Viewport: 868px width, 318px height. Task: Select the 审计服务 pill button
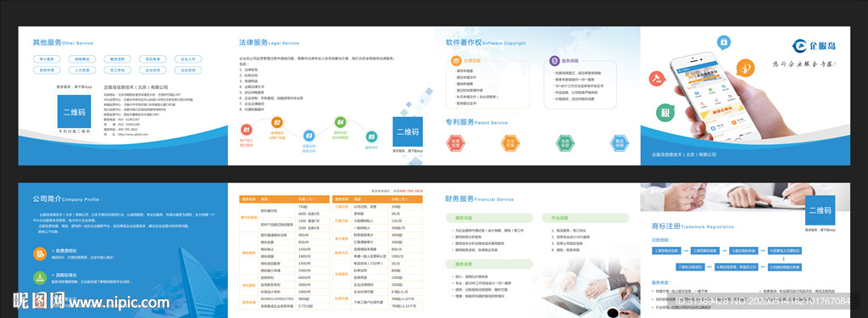click(x=47, y=59)
